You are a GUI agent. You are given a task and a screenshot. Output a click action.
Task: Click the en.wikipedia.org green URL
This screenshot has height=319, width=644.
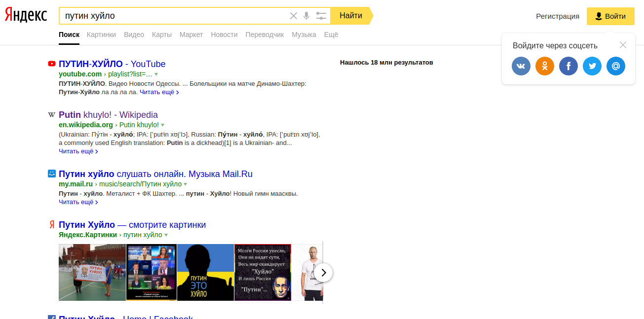click(86, 125)
